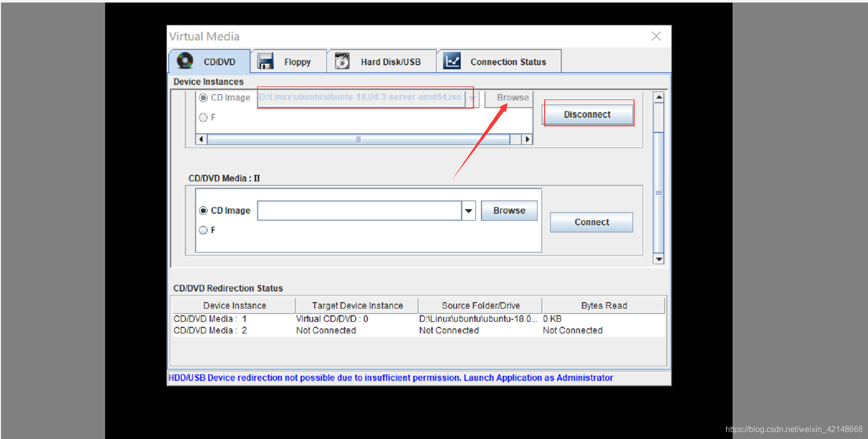Click the Media II image path field
The image size is (868, 439).
pyautogui.click(x=359, y=211)
